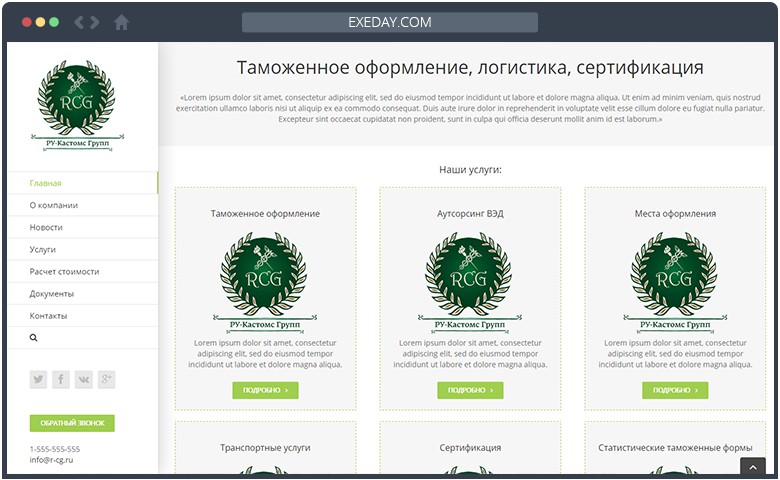Click the Наши услуги heading
The image size is (780, 480).
(470, 170)
